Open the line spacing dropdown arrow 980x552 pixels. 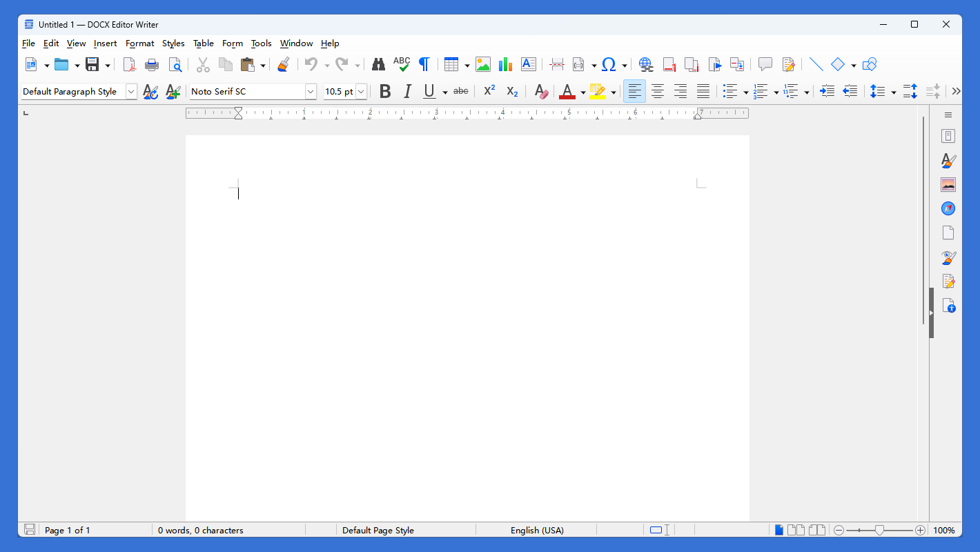click(894, 92)
